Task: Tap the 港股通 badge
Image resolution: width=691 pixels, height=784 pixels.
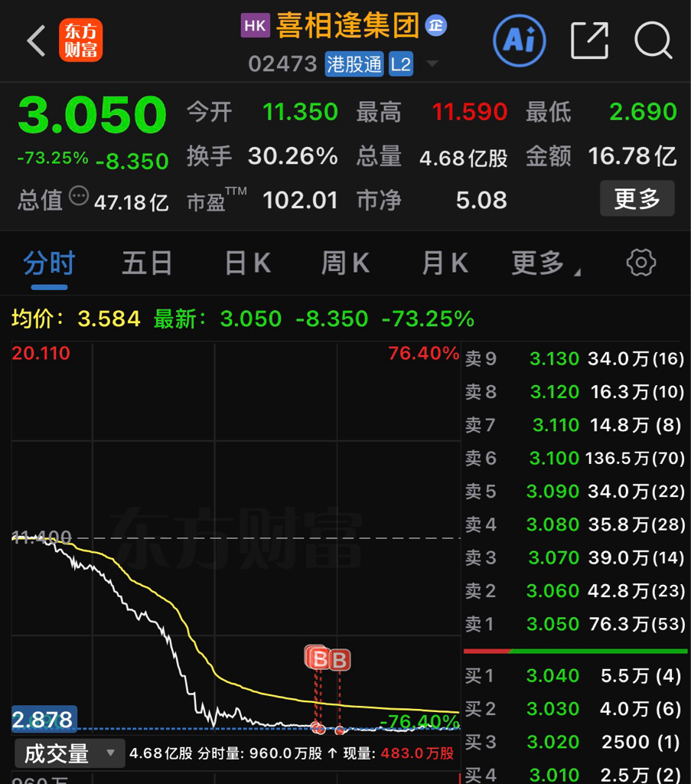Action: [x=354, y=64]
